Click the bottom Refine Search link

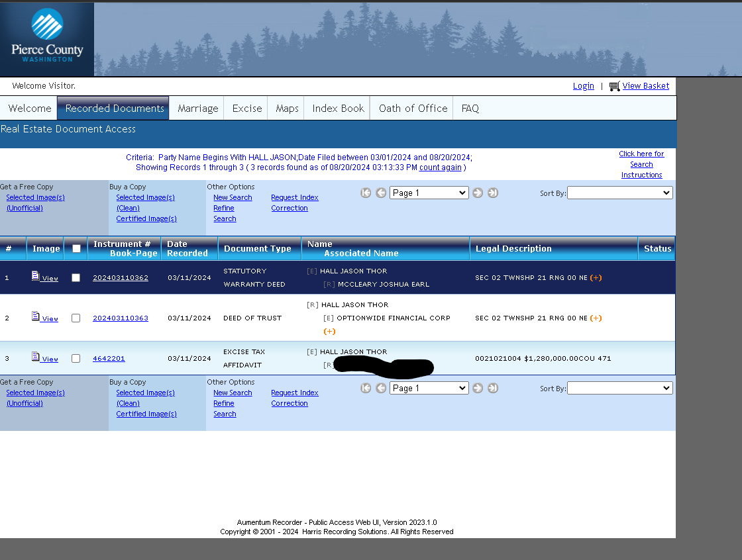pyautogui.click(x=225, y=408)
